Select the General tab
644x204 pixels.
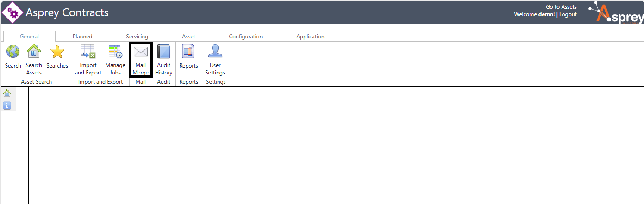pos(29,37)
